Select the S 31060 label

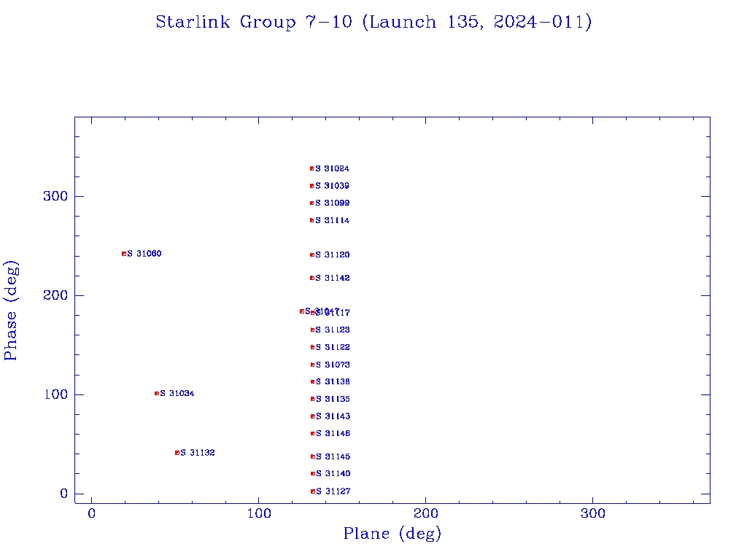144,254
